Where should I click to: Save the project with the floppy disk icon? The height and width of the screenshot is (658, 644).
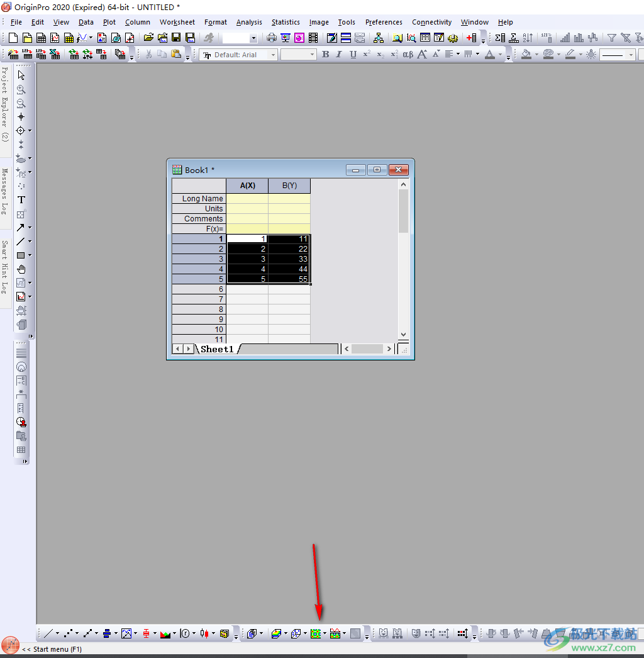point(176,38)
